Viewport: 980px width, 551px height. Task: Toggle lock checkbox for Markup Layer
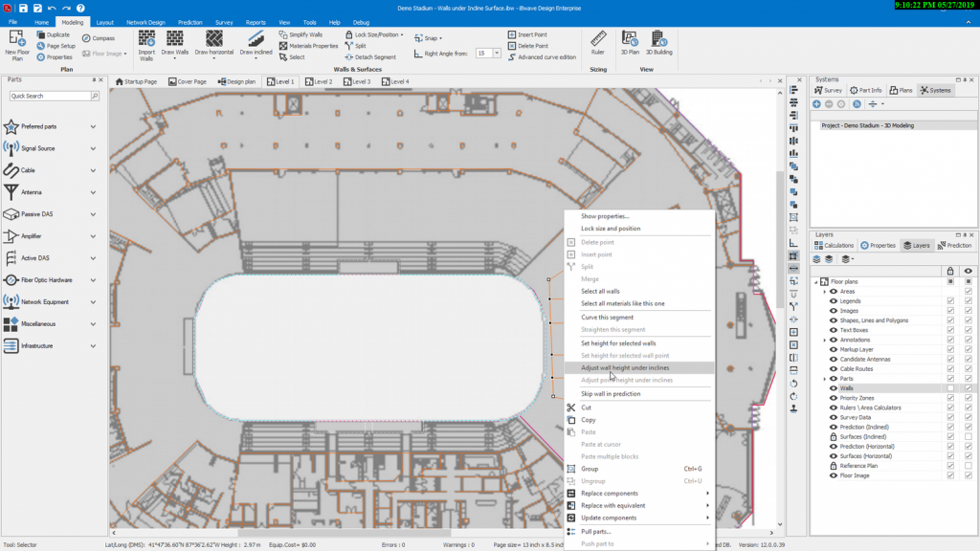tap(950, 349)
